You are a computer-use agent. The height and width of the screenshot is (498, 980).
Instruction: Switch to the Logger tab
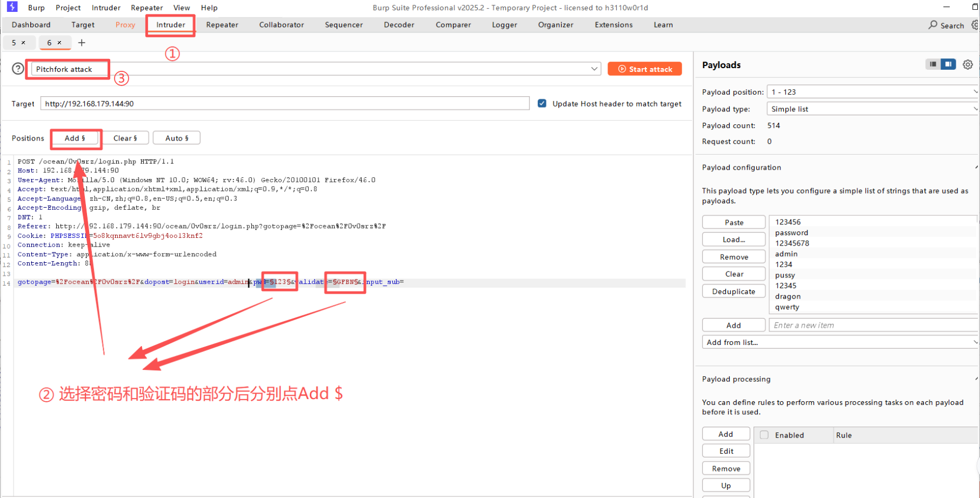(x=504, y=25)
